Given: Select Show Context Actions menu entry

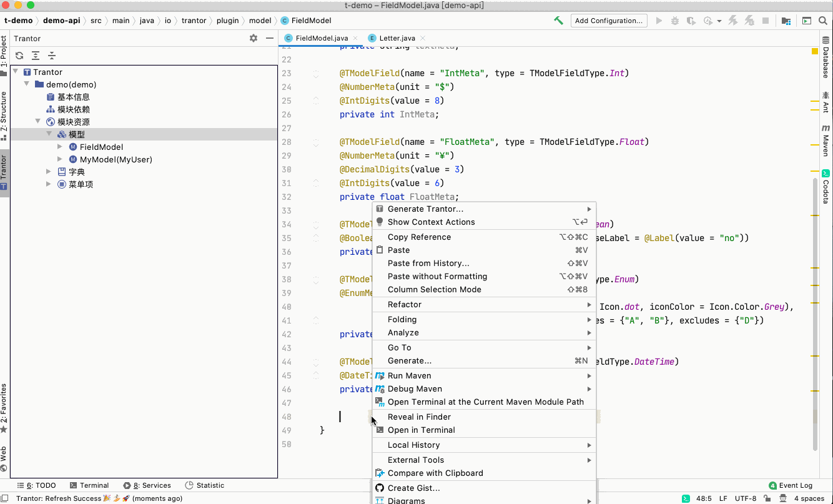Looking at the screenshot, I should tap(484, 222).
